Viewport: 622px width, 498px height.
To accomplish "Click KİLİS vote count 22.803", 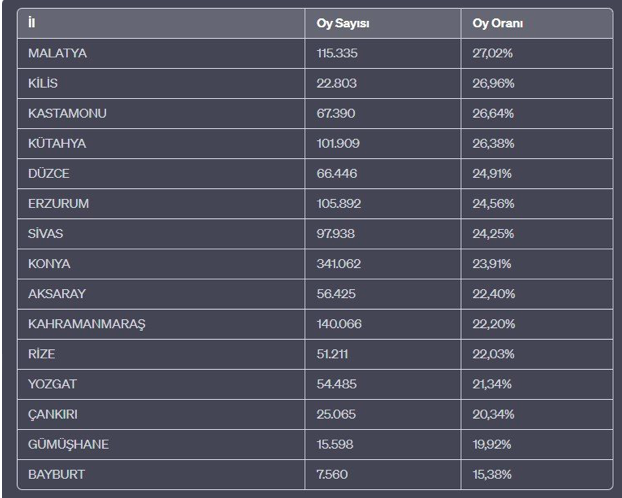I will (336, 83).
